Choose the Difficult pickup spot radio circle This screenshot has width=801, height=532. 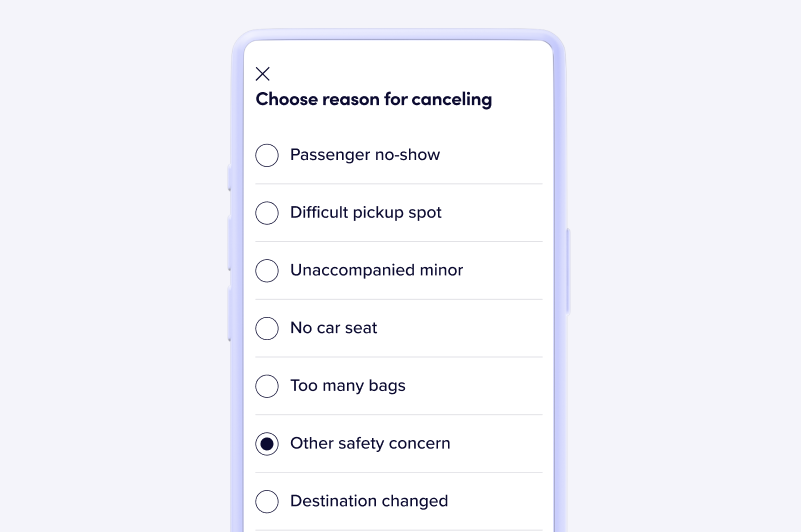[267, 213]
